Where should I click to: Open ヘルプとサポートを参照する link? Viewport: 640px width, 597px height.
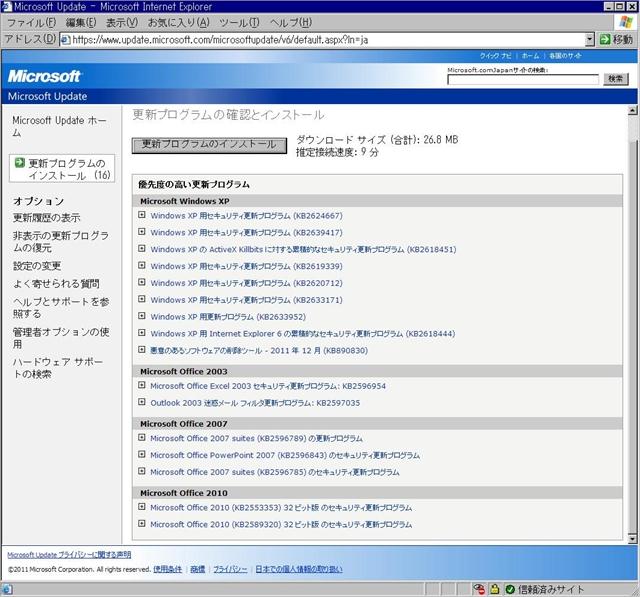61,308
